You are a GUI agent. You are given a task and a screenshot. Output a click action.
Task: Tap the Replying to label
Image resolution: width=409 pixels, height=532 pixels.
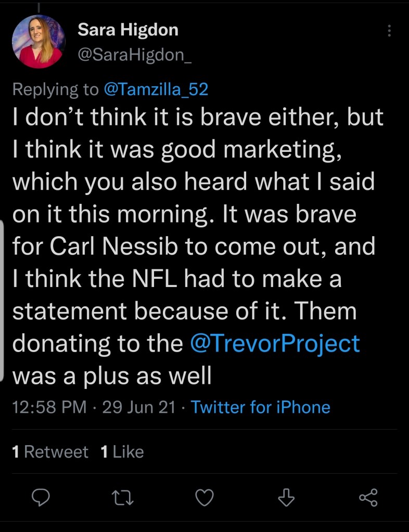pyautogui.click(x=55, y=89)
